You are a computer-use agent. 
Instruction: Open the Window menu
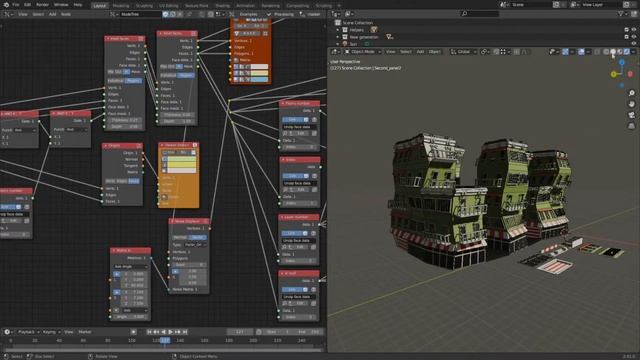click(61, 5)
